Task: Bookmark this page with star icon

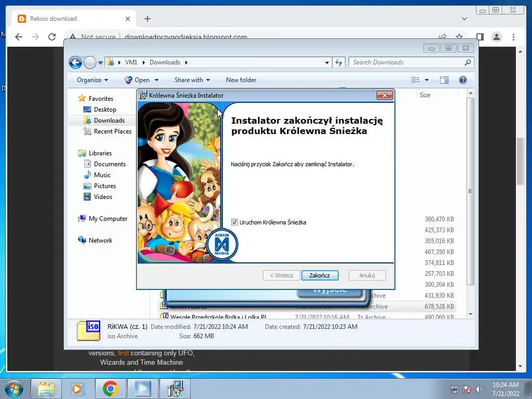Action: (x=459, y=37)
